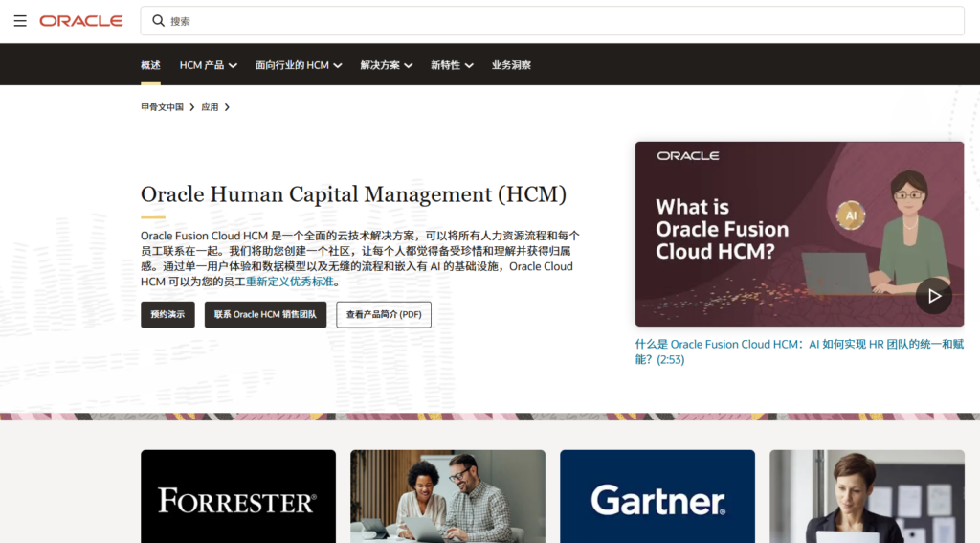Open the woman in office card
The image size is (980, 543).
(x=867, y=497)
